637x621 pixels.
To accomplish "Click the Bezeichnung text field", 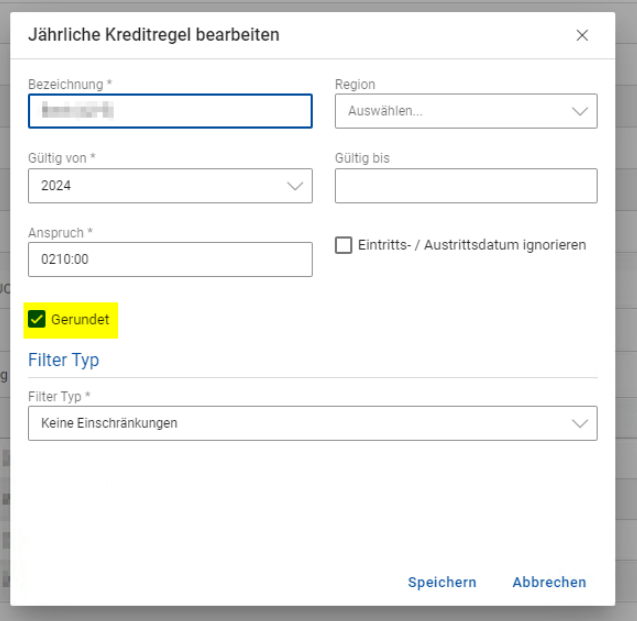I will click(x=170, y=111).
